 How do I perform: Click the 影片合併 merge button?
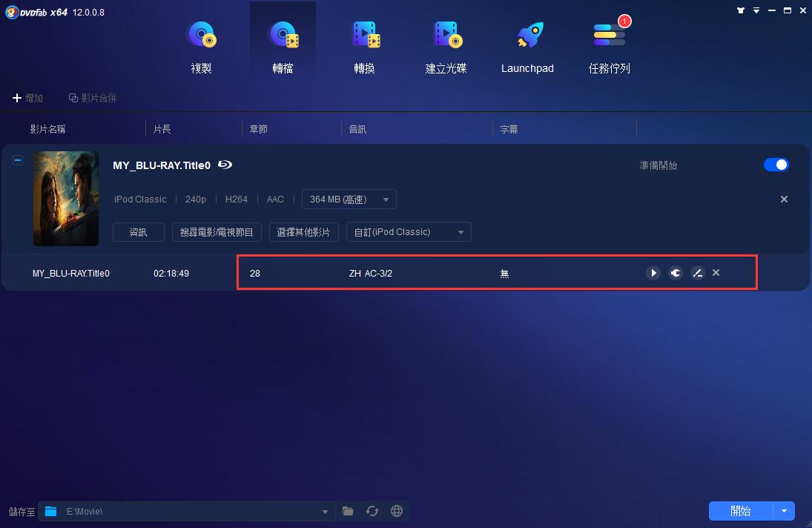(x=93, y=98)
